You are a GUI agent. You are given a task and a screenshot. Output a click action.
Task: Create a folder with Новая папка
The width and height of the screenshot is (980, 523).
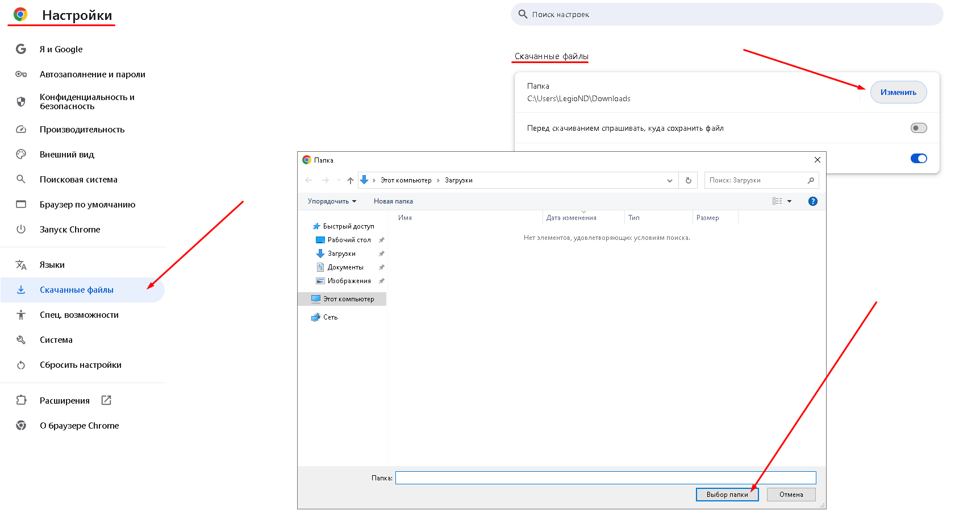pyautogui.click(x=393, y=201)
